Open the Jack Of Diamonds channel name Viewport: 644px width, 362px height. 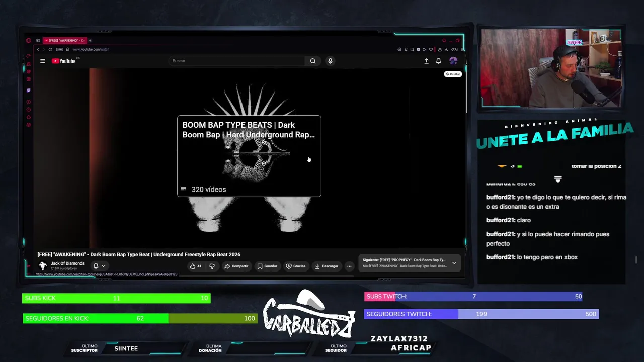pos(67,263)
